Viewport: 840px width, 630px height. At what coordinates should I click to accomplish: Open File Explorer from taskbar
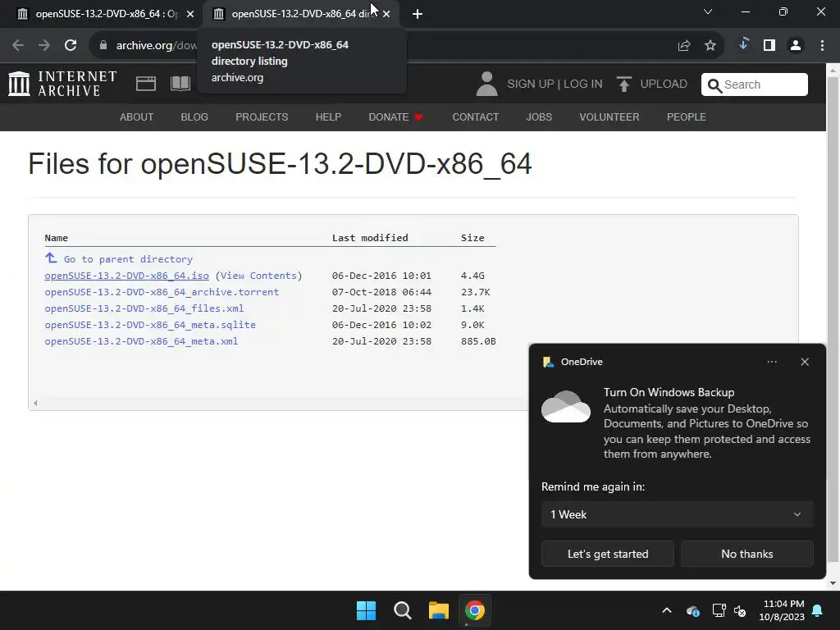(438, 610)
